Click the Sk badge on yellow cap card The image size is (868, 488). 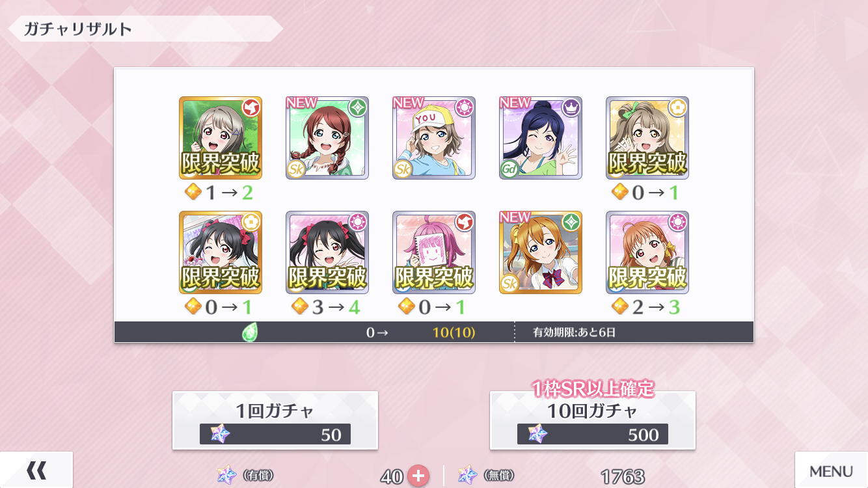(x=403, y=169)
